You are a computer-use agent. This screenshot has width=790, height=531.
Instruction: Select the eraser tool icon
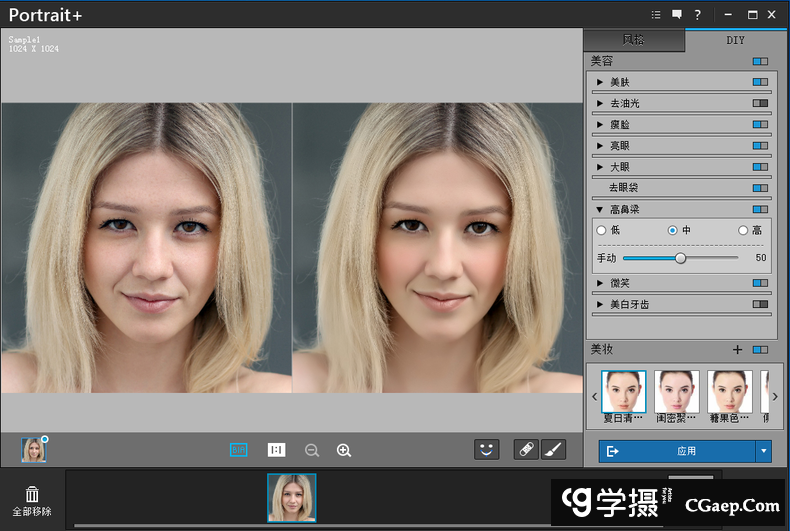click(x=526, y=450)
